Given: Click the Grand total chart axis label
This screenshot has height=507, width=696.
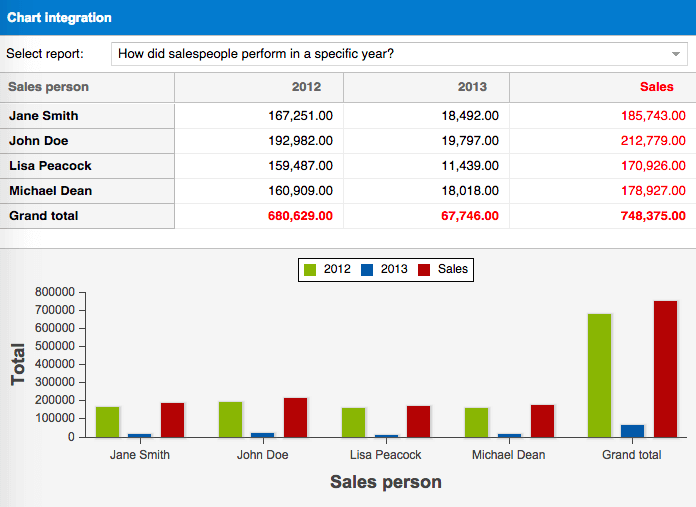Looking at the screenshot, I should tap(632, 455).
